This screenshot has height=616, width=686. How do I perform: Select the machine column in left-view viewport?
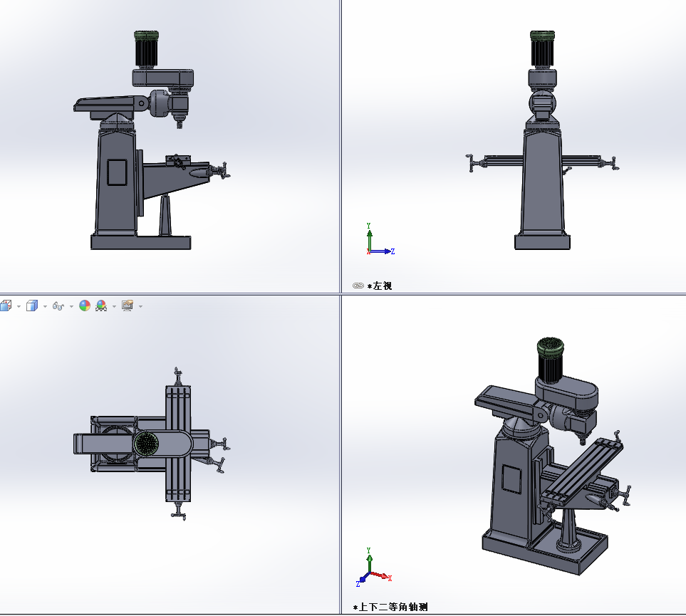[x=543, y=182]
